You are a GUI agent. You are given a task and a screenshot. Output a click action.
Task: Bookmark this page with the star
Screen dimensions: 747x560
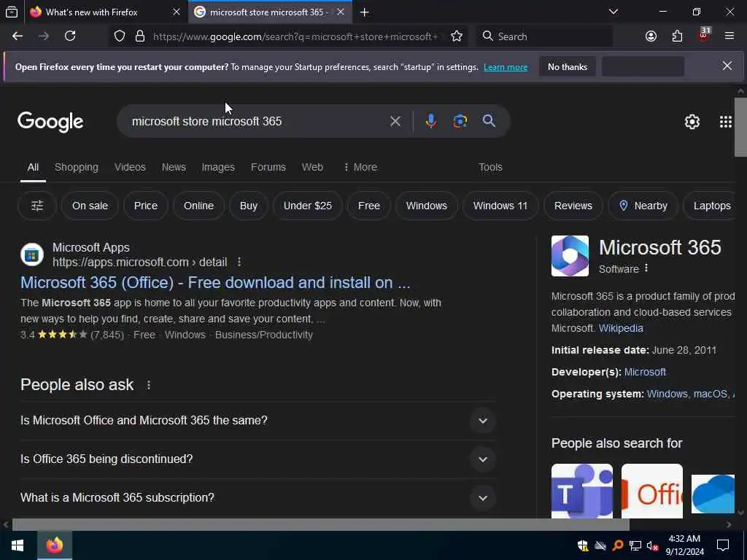457,36
